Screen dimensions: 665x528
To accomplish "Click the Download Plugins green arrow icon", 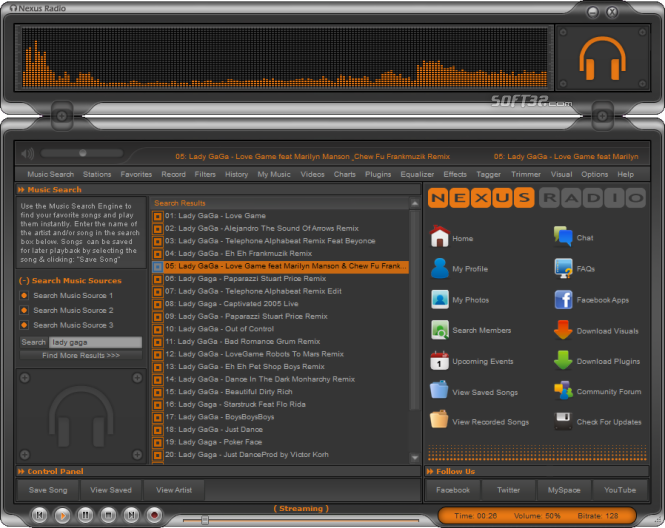I will point(563,360).
